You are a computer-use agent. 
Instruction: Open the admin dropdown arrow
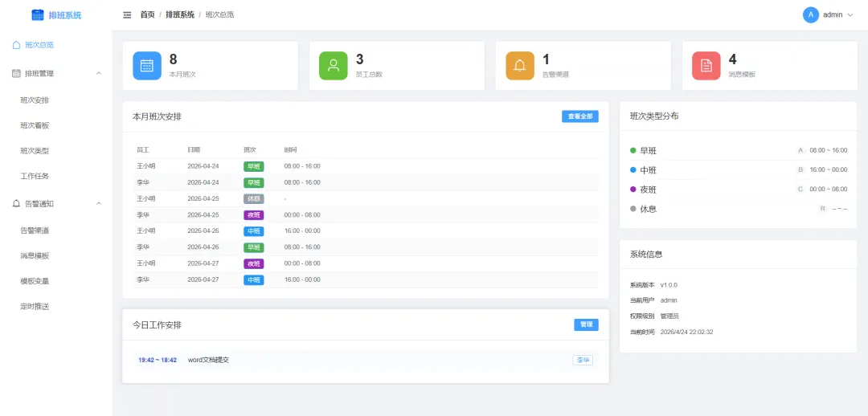tap(851, 15)
